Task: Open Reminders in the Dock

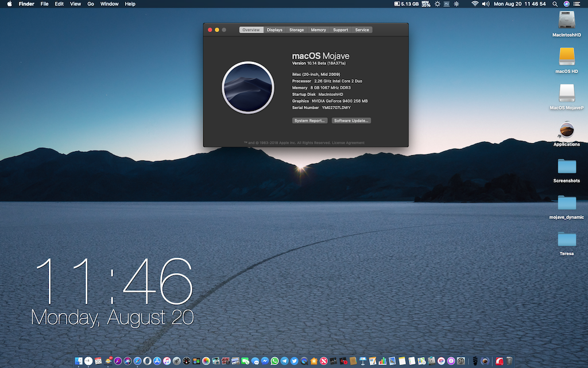Action: coord(412,361)
